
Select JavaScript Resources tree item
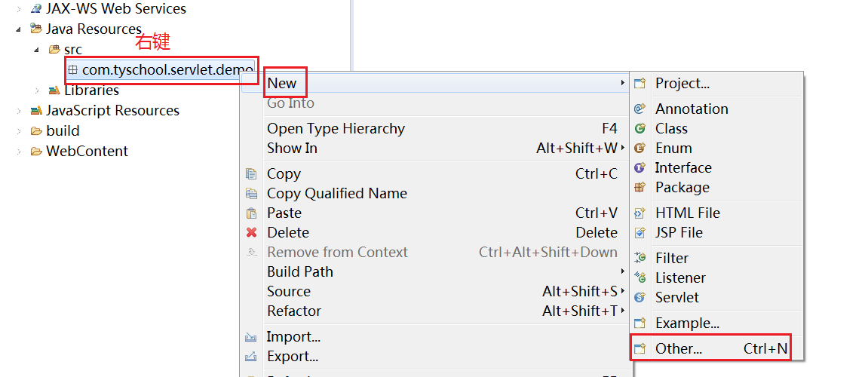112,111
